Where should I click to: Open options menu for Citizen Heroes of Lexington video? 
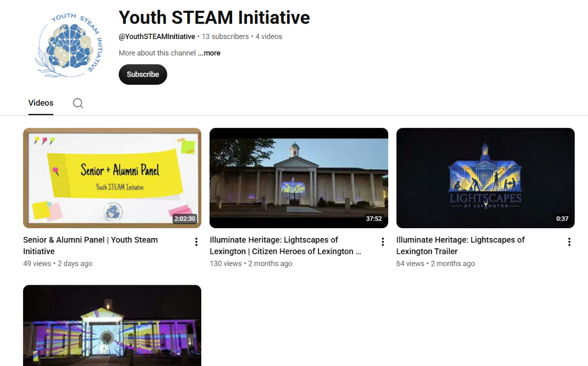(383, 242)
